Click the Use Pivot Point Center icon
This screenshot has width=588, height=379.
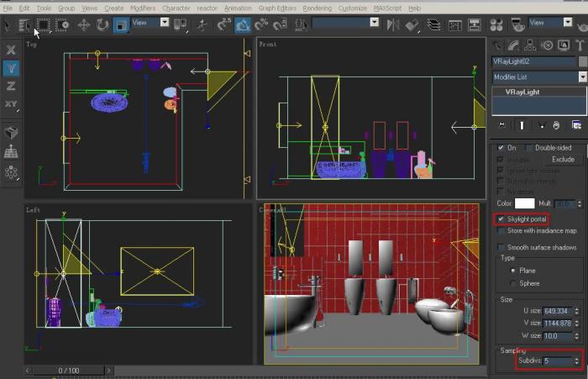point(180,25)
